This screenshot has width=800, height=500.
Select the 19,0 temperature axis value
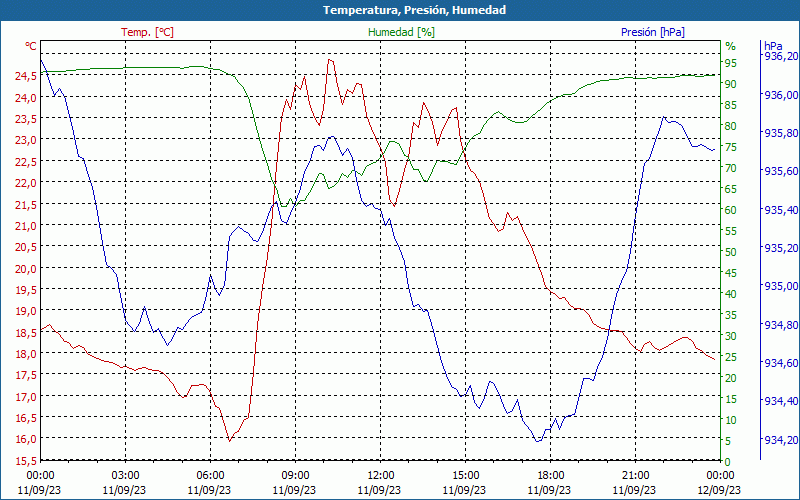26,310
